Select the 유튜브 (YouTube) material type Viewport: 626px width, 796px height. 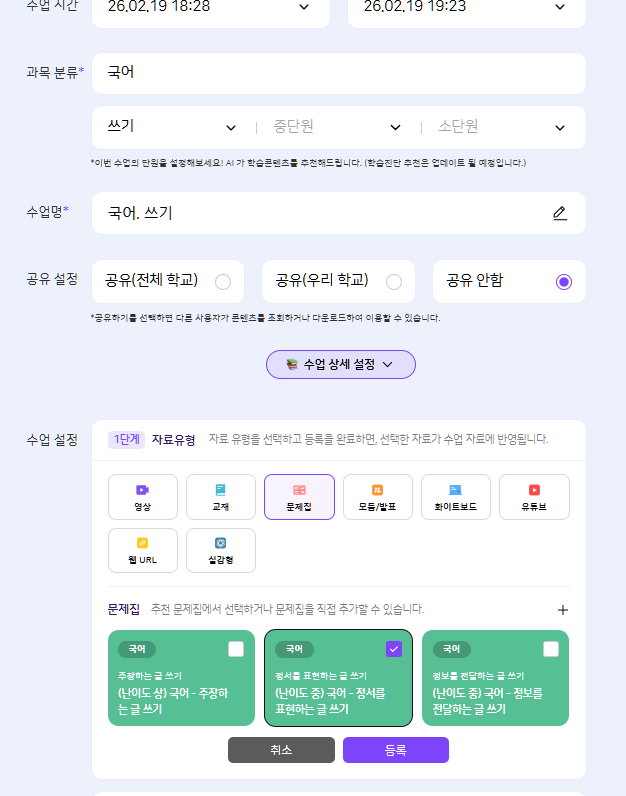tap(534, 497)
